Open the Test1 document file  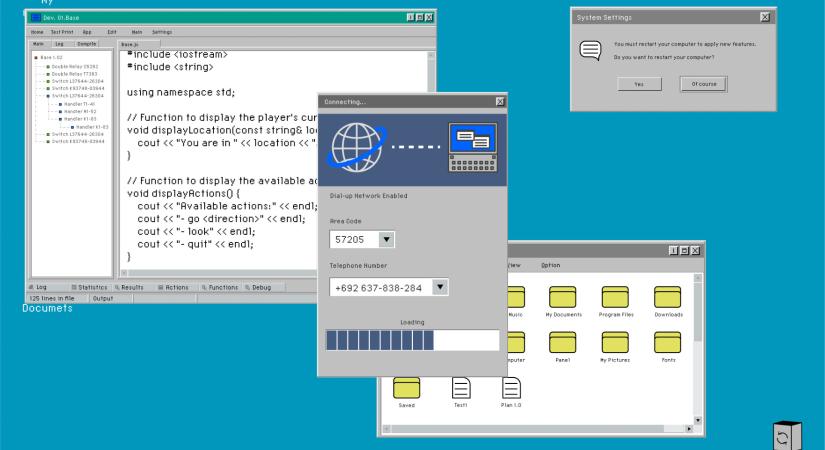pyautogui.click(x=461, y=388)
